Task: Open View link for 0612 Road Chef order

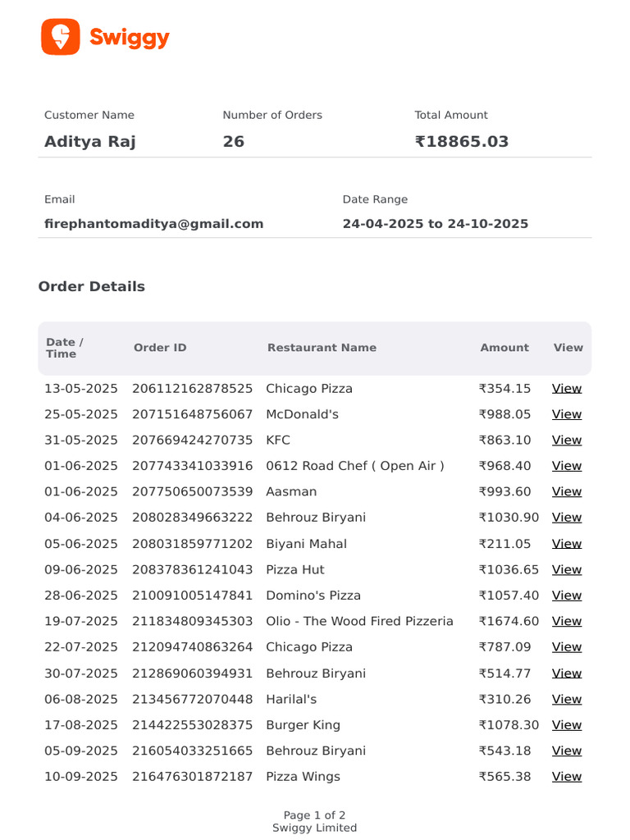Action: click(x=567, y=466)
